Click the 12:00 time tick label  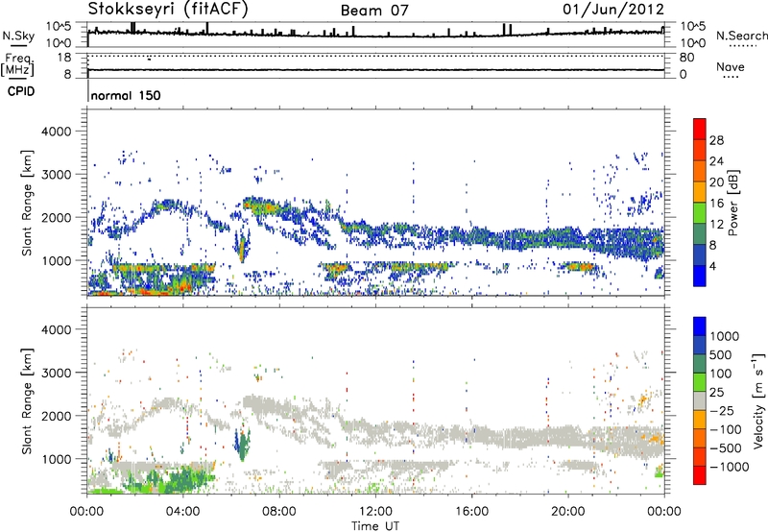(x=375, y=512)
